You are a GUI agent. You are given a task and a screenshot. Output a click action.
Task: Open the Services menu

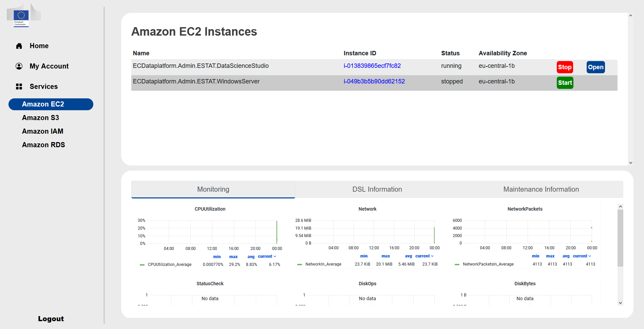[x=43, y=86]
